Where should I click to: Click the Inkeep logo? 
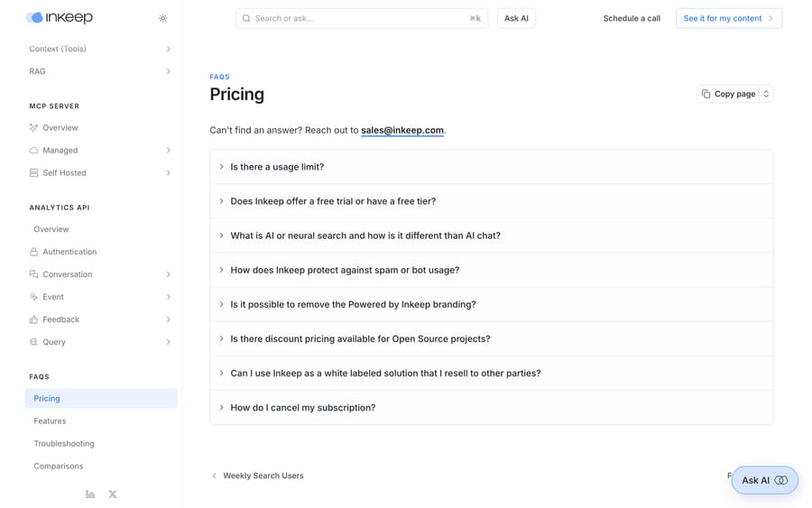tap(59, 18)
